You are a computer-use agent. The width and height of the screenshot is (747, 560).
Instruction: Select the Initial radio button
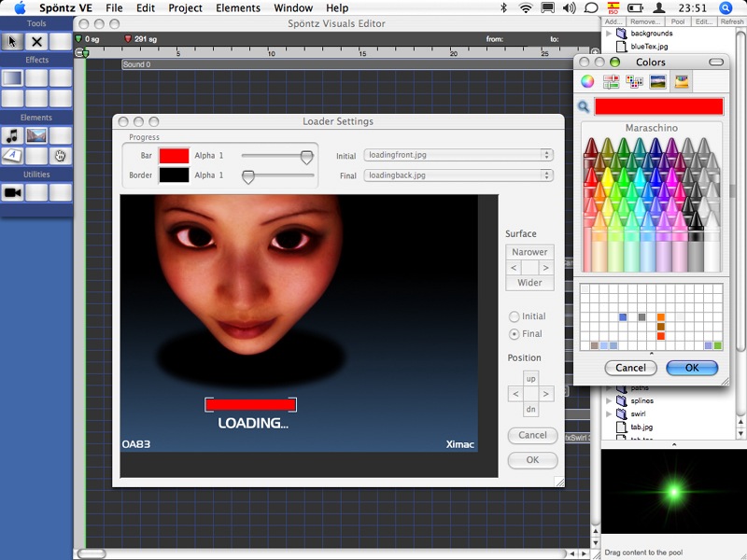514,317
